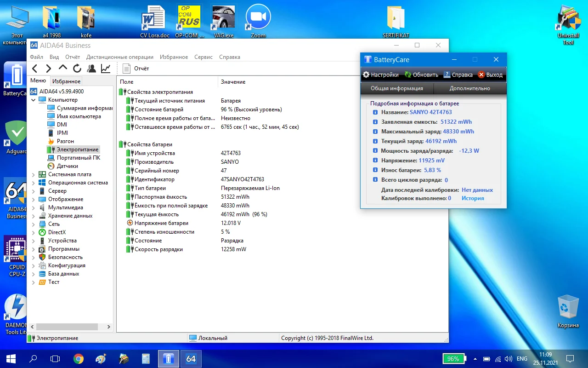Image resolution: width=588 pixels, height=368 pixels.
Task: Select Датчики in the sidebar tree
Action: [67, 166]
